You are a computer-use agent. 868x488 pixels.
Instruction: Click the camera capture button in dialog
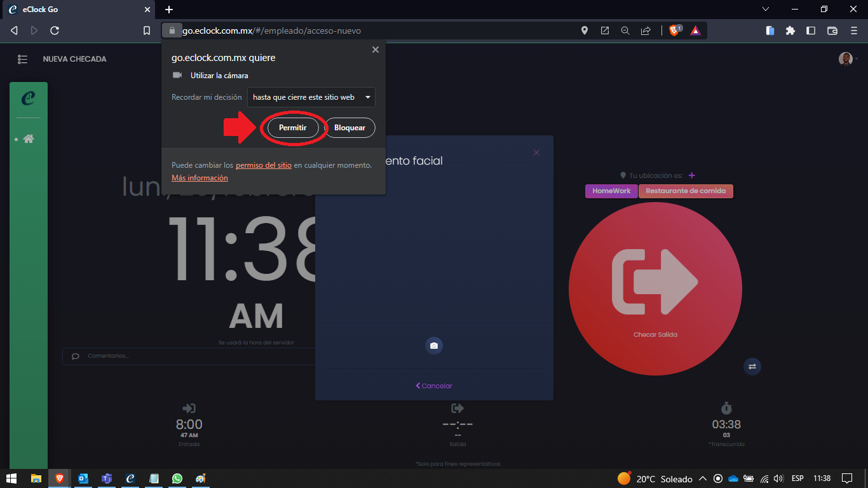click(434, 346)
